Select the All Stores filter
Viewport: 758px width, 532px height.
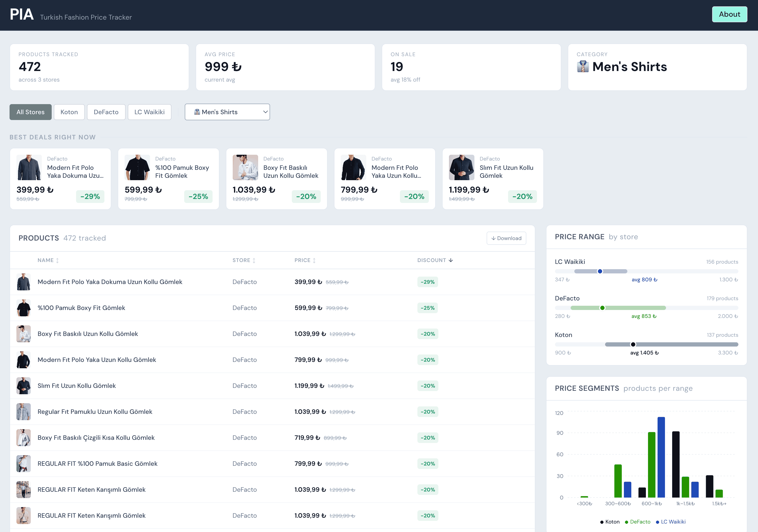30,112
